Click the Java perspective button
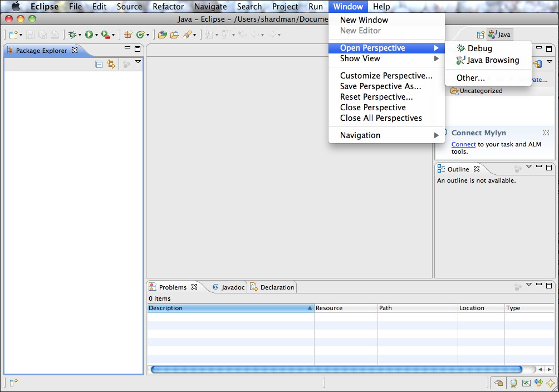The image size is (559, 392). click(499, 35)
